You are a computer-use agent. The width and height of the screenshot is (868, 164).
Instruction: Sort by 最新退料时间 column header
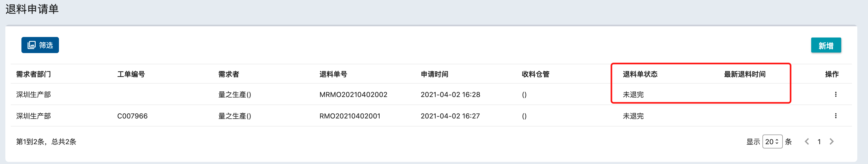(745, 74)
